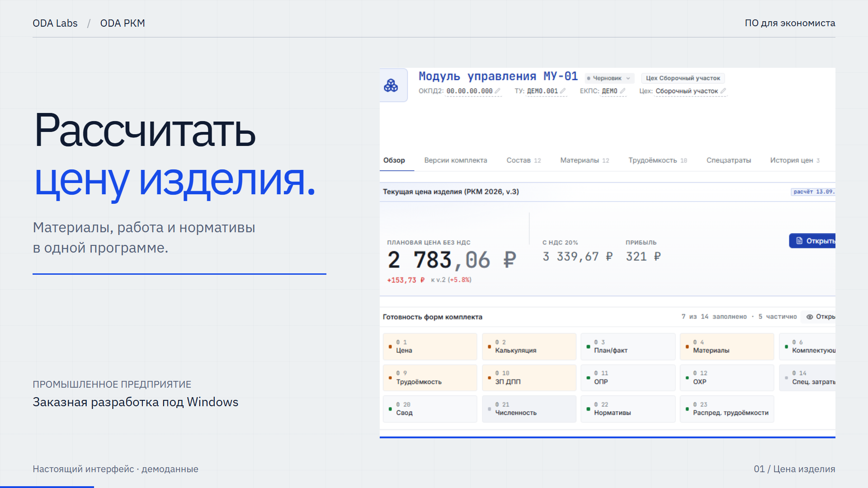Select the Спецзатраты tab
The width and height of the screenshot is (868, 488).
pyautogui.click(x=729, y=160)
